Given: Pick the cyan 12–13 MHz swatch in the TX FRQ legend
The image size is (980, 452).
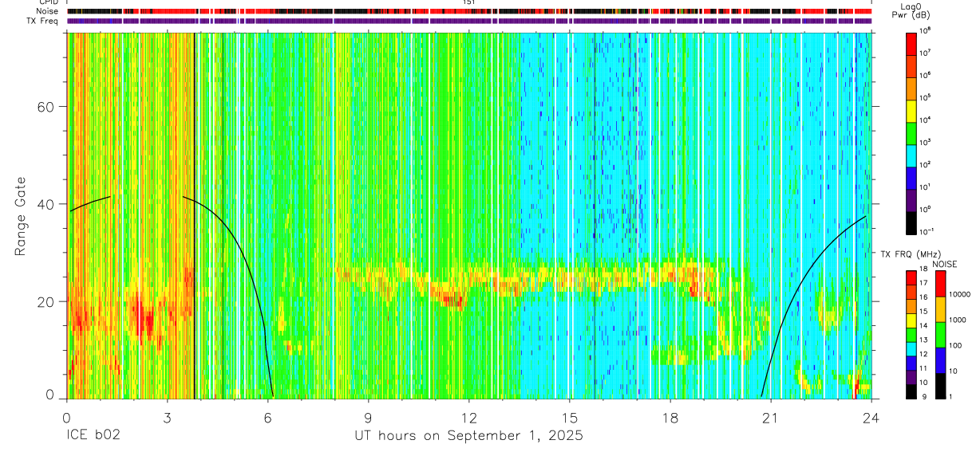Looking at the screenshot, I should (x=911, y=349).
